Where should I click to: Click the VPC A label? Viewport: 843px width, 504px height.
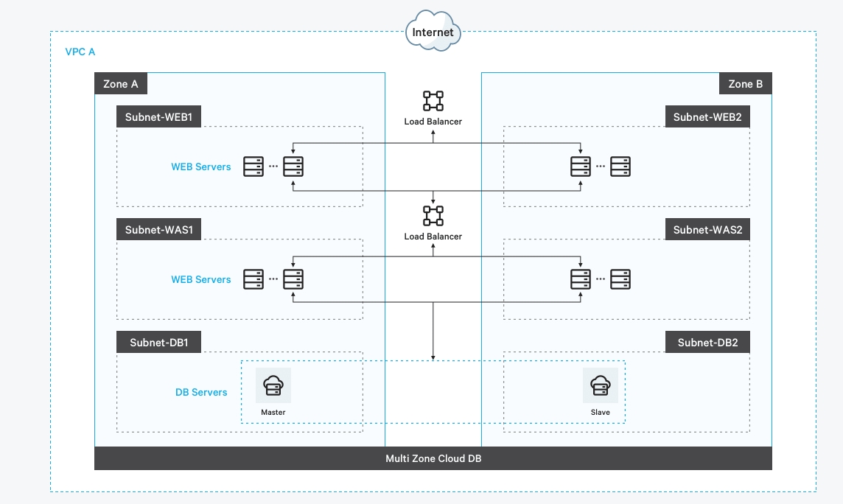[x=80, y=52]
